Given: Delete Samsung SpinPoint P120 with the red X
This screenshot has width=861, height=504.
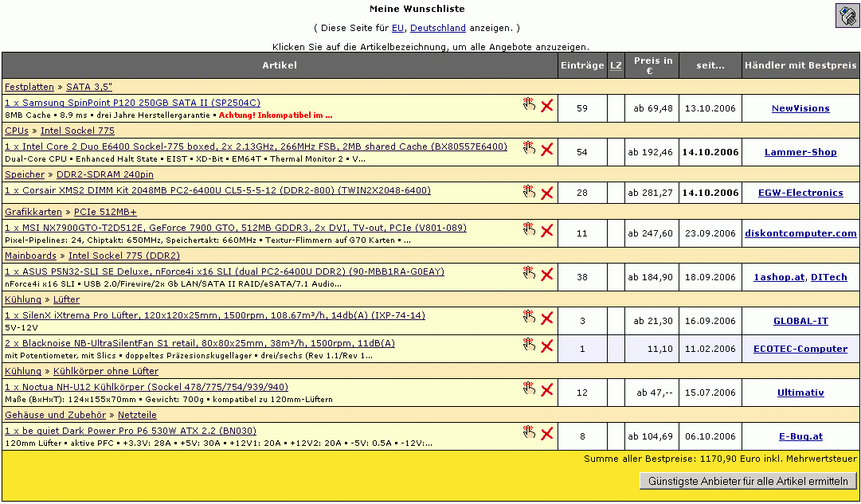Looking at the screenshot, I should 547,105.
